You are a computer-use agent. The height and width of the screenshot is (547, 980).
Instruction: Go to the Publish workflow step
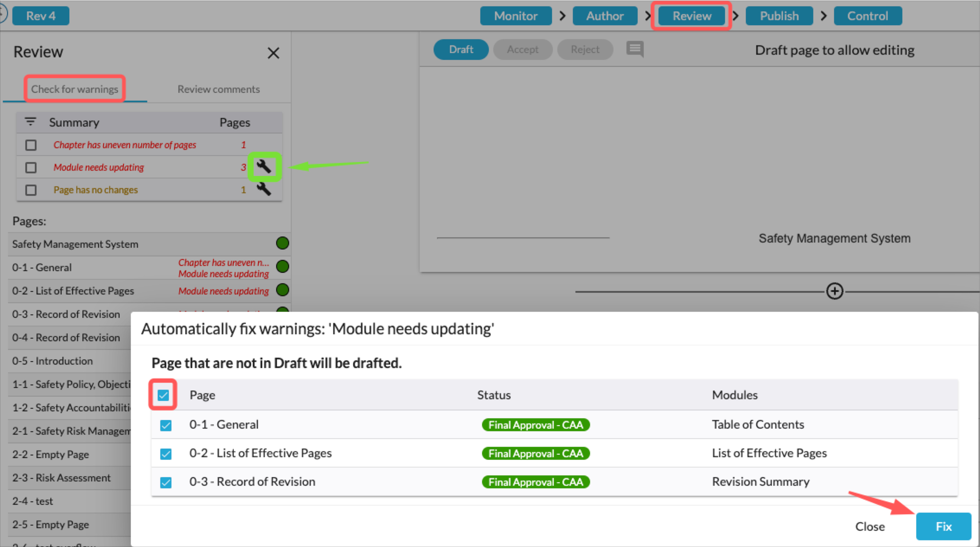779,16
